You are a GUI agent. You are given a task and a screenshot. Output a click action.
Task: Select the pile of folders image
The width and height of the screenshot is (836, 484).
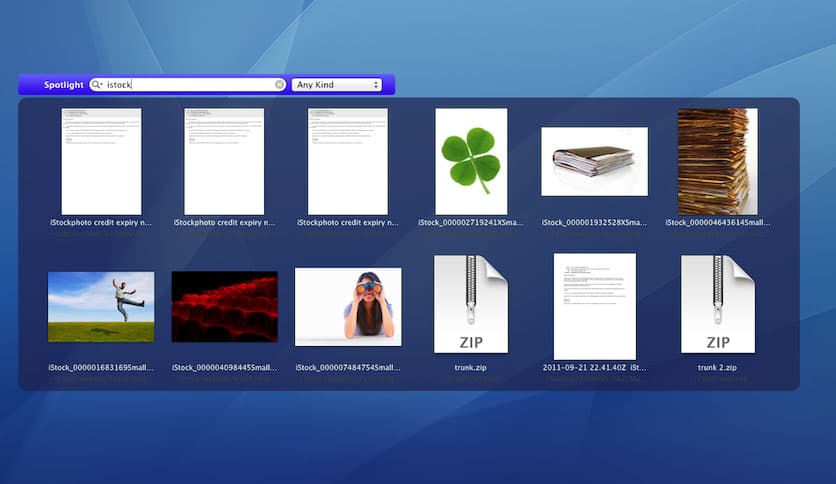click(594, 161)
